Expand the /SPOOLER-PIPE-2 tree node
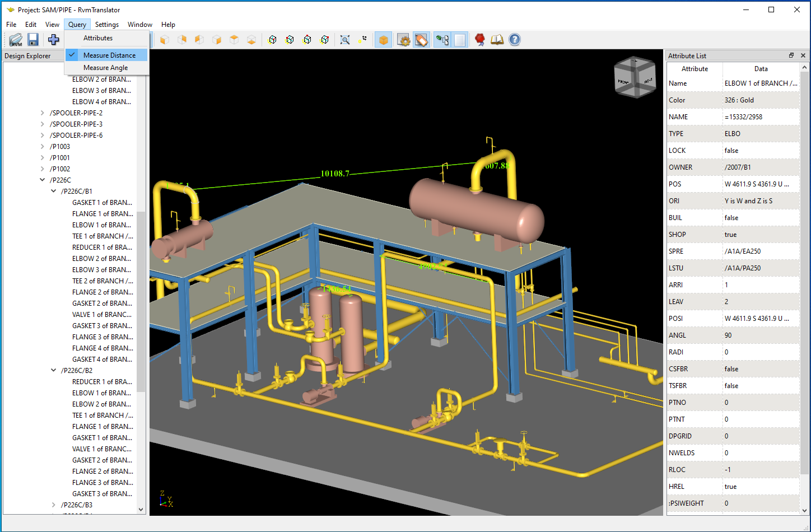The height and width of the screenshot is (532, 811). click(x=43, y=113)
